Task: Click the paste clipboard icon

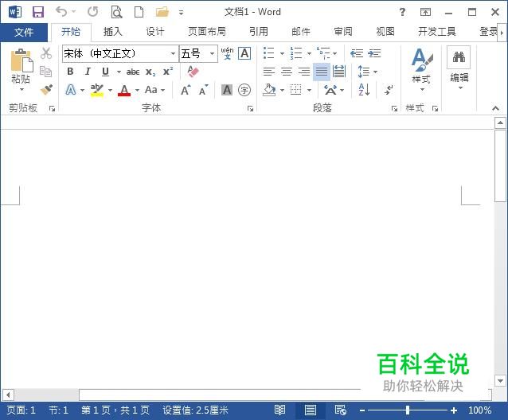Action: pyautogui.click(x=21, y=60)
